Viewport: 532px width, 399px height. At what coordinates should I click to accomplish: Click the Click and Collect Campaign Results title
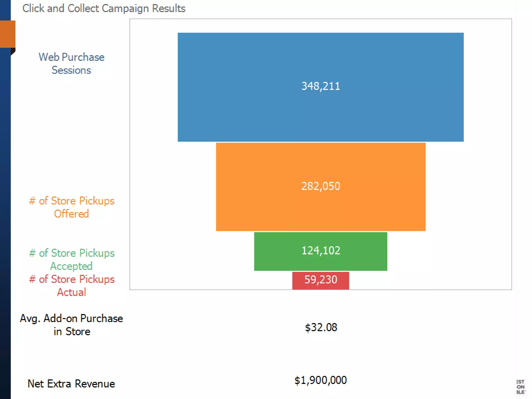[x=104, y=8]
